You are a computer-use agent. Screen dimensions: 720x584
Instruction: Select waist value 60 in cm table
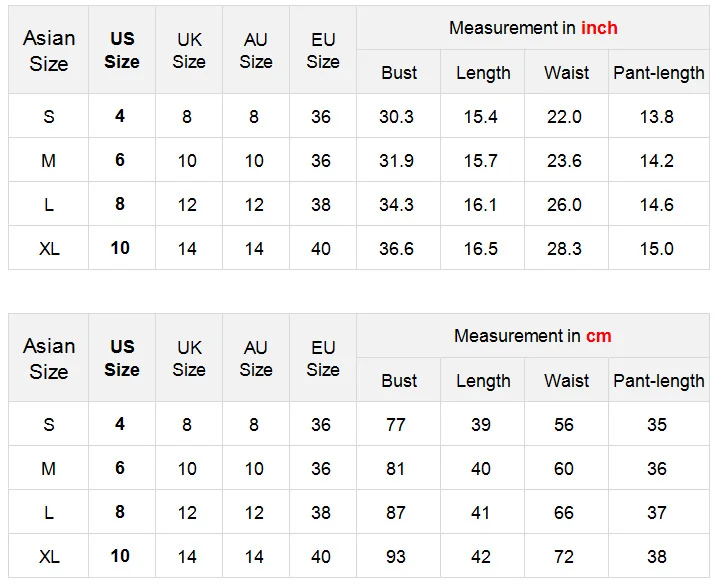pos(564,469)
